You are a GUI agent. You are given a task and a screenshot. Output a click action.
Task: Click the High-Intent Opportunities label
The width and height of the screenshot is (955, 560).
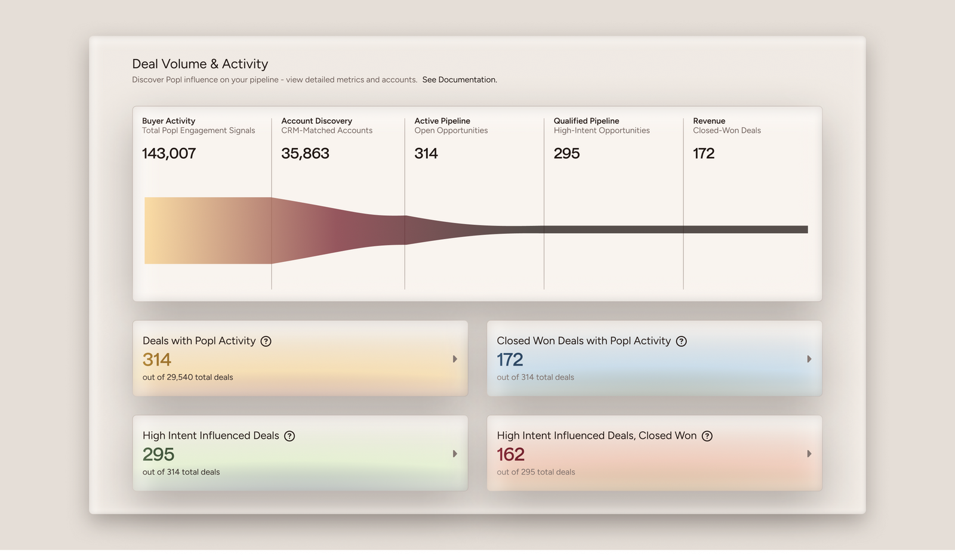point(602,131)
